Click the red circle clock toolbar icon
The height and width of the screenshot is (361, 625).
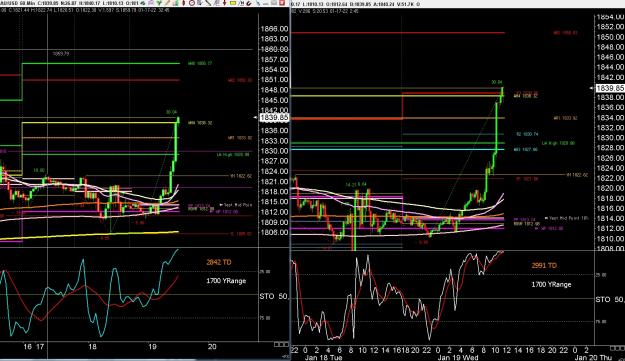192,3
